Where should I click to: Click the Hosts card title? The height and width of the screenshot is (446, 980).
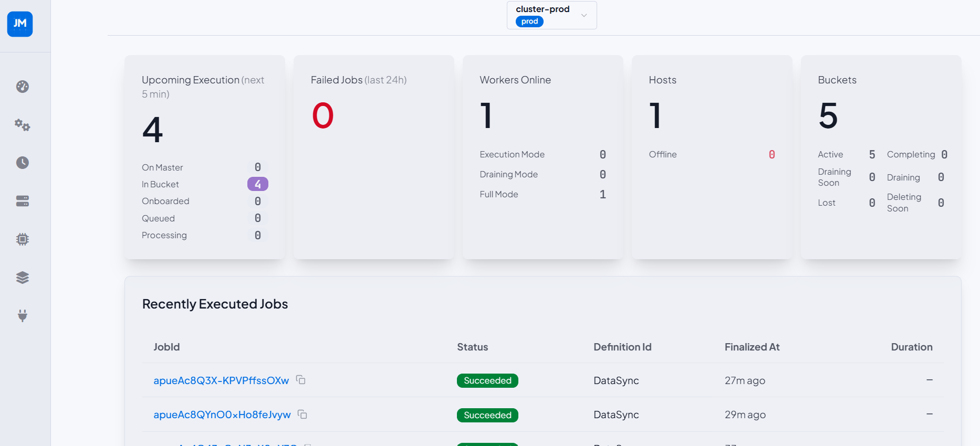coord(663,80)
